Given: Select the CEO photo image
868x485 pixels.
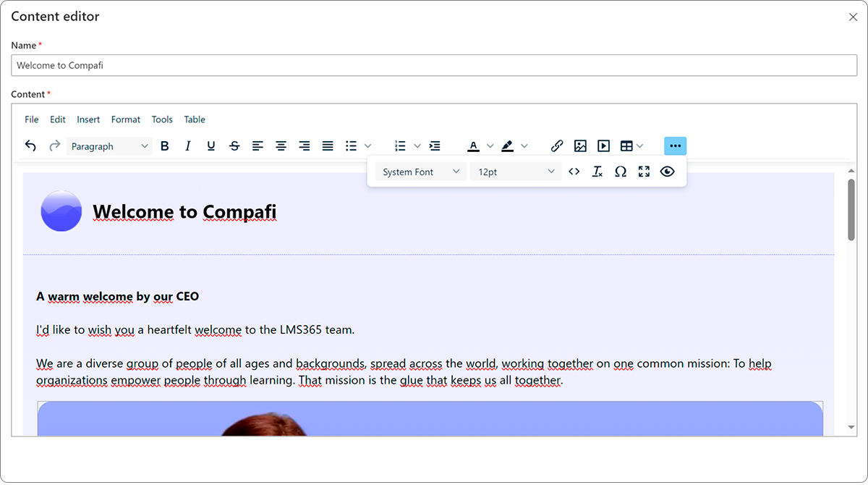Looking at the screenshot, I should click(430, 418).
